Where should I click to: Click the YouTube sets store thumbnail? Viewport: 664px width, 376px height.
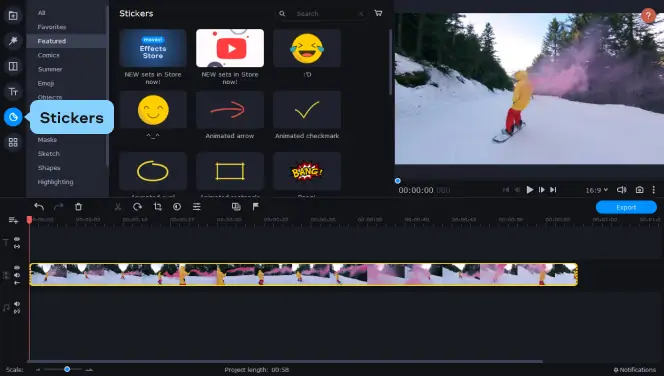point(230,48)
